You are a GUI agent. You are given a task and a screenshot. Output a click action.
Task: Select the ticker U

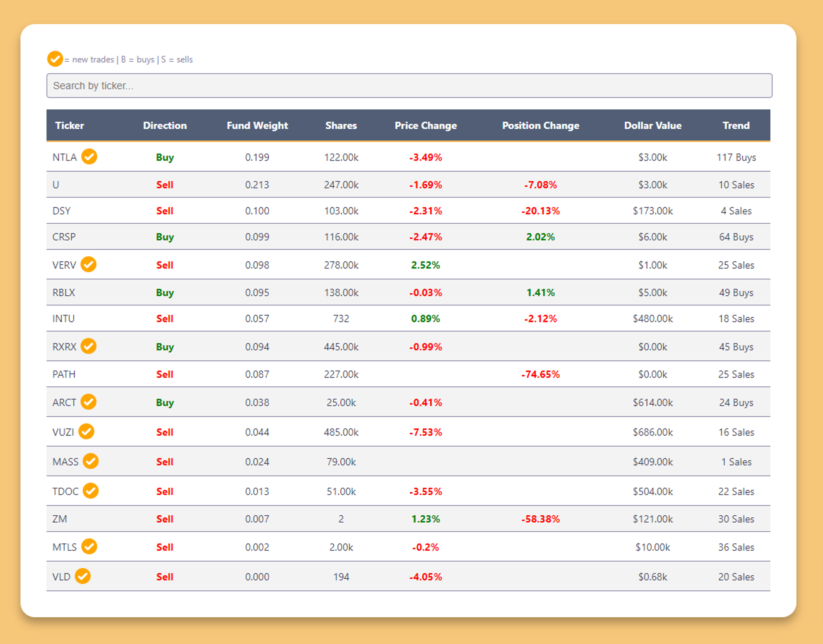(x=56, y=185)
